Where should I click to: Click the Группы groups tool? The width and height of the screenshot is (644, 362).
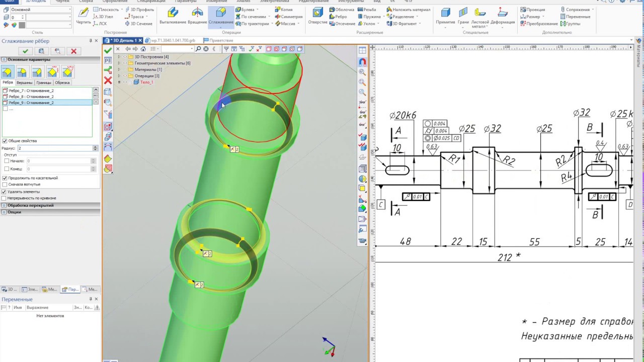point(570,24)
